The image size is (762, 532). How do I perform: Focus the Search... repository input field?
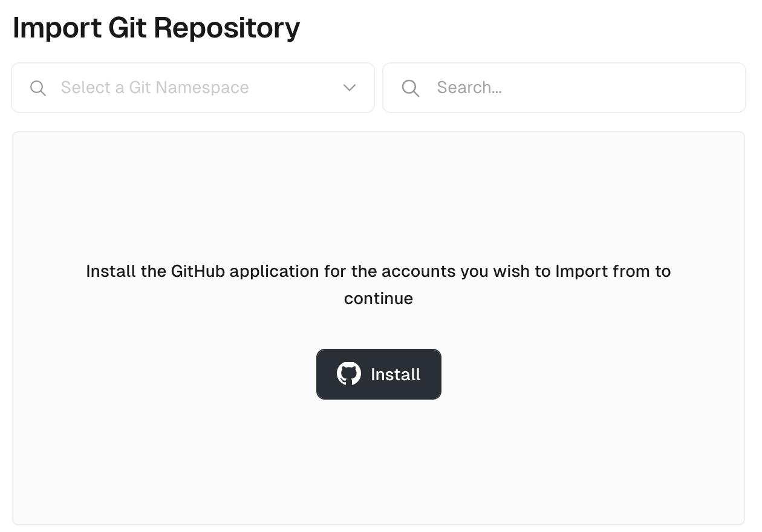click(x=564, y=88)
